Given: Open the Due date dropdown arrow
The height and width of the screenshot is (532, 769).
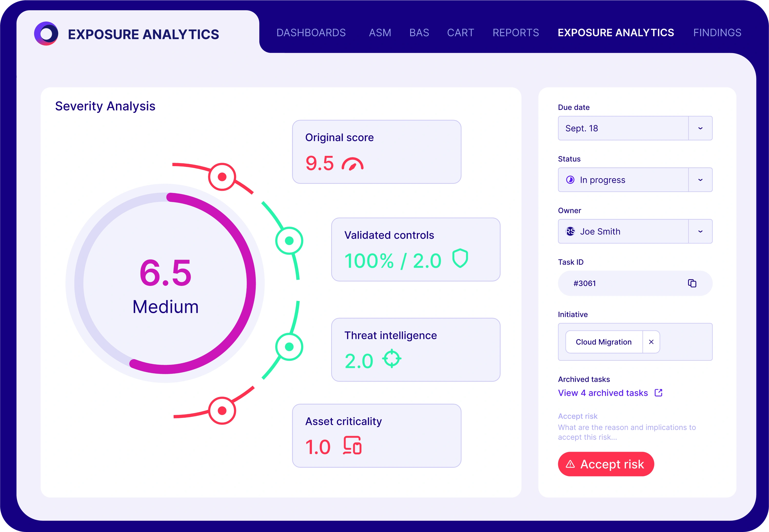Looking at the screenshot, I should [x=700, y=128].
